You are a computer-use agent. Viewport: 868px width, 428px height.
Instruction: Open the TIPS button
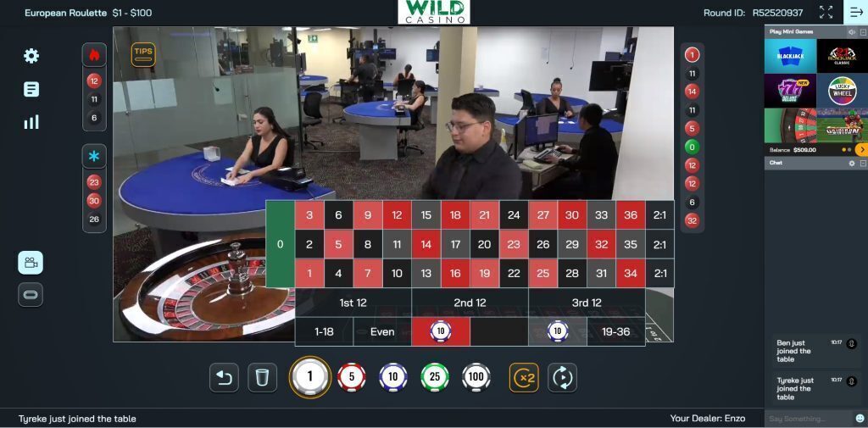pyautogui.click(x=143, y=55)
